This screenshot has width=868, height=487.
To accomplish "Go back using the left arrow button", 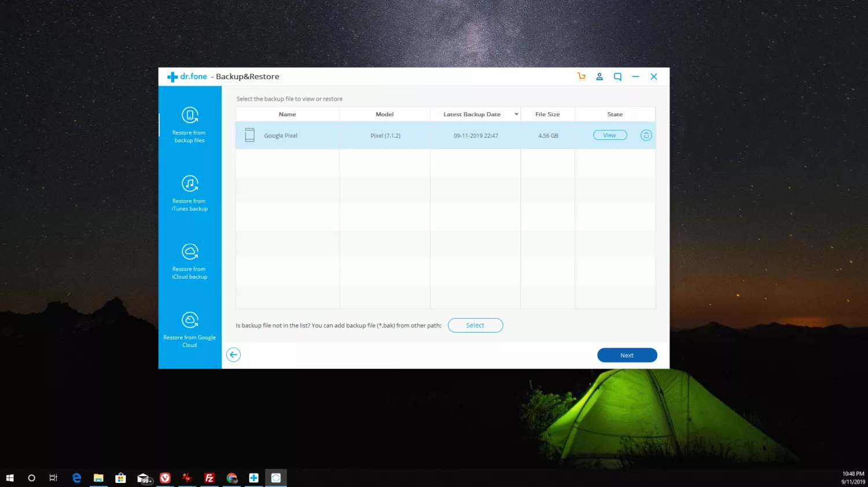I will point(233,355).
